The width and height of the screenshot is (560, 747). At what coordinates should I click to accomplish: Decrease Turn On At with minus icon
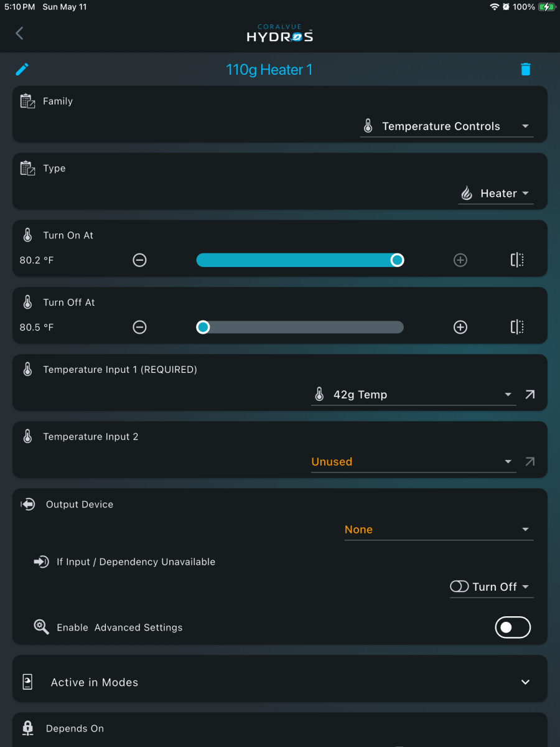pos(140,260)
